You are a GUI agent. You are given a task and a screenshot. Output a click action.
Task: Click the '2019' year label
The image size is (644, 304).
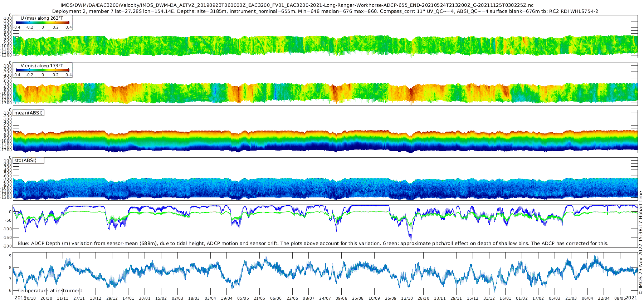click(x=20, y=298)
